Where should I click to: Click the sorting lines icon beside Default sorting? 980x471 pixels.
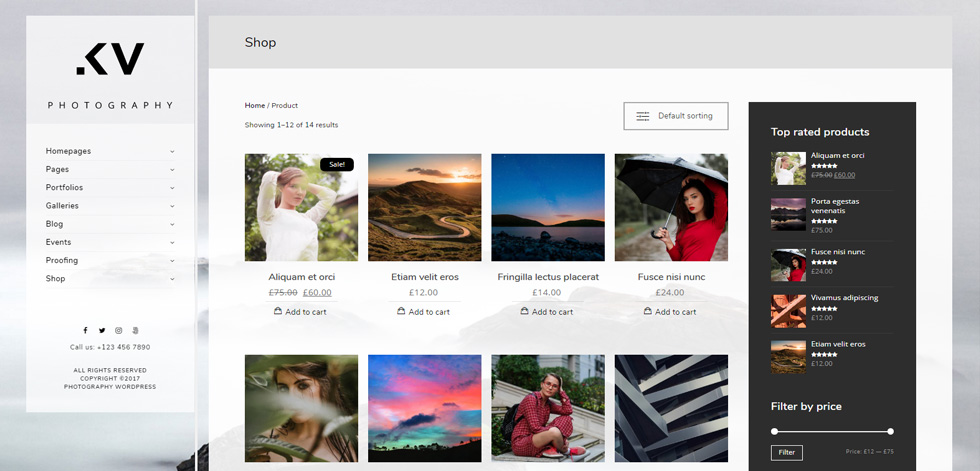642,116
